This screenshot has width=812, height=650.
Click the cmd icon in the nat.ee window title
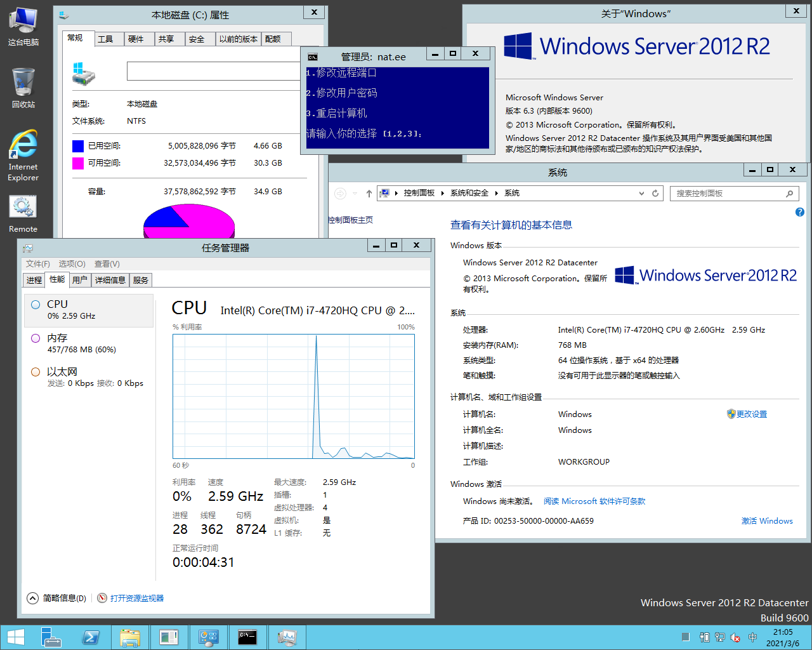(313, 56)
